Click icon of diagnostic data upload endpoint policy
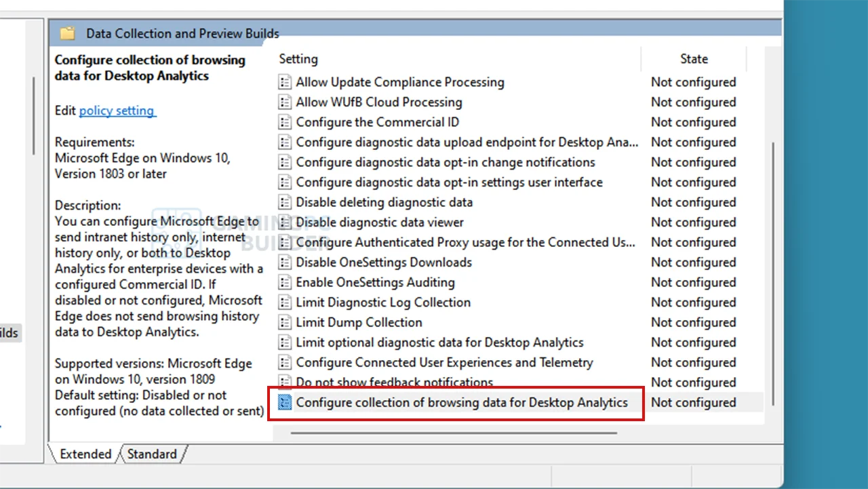This screenshot has height=489, width=868. point(285,142)
